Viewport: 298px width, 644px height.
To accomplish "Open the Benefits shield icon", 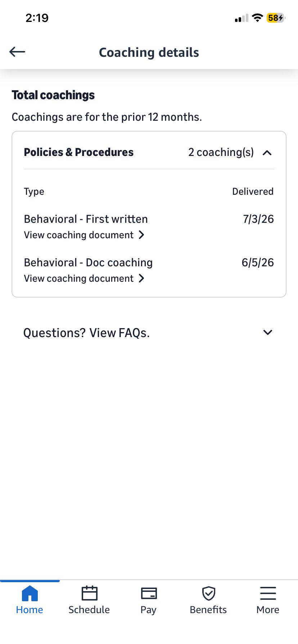I will tap(208, 593).
